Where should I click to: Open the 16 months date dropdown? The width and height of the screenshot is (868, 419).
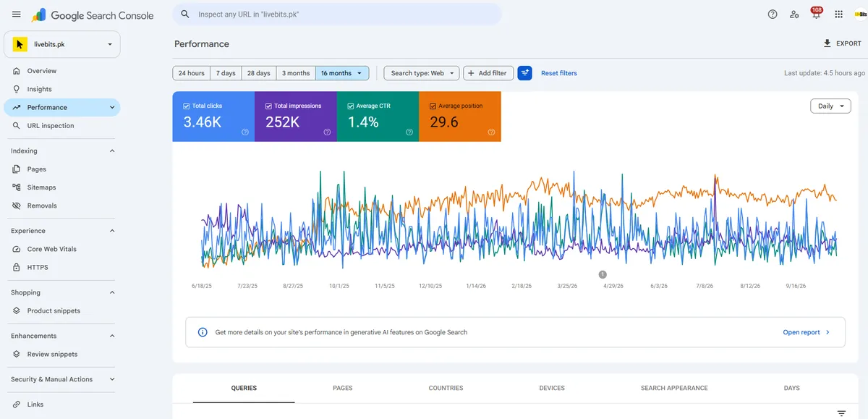click(x=343, y=73)
